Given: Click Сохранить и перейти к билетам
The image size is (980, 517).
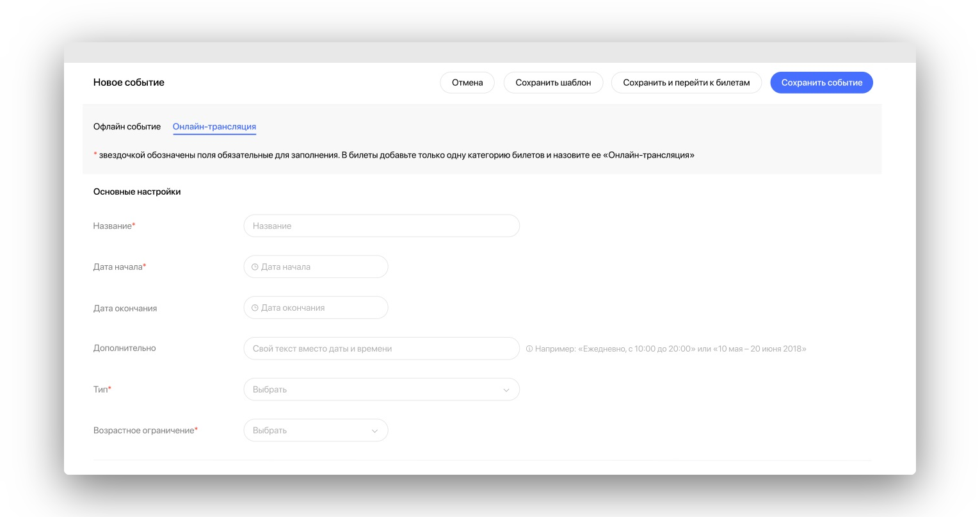Looking at the screenshot, I should pos(686,83).
